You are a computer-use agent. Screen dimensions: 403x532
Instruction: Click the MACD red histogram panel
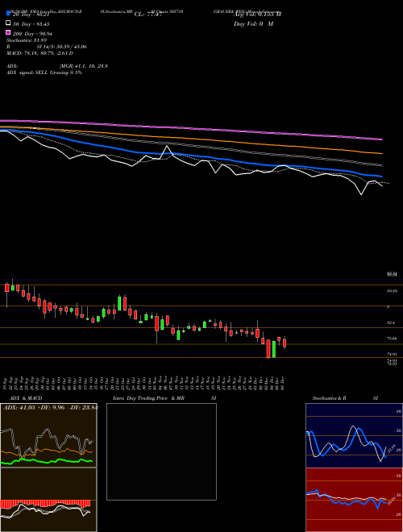click(48, 500)
